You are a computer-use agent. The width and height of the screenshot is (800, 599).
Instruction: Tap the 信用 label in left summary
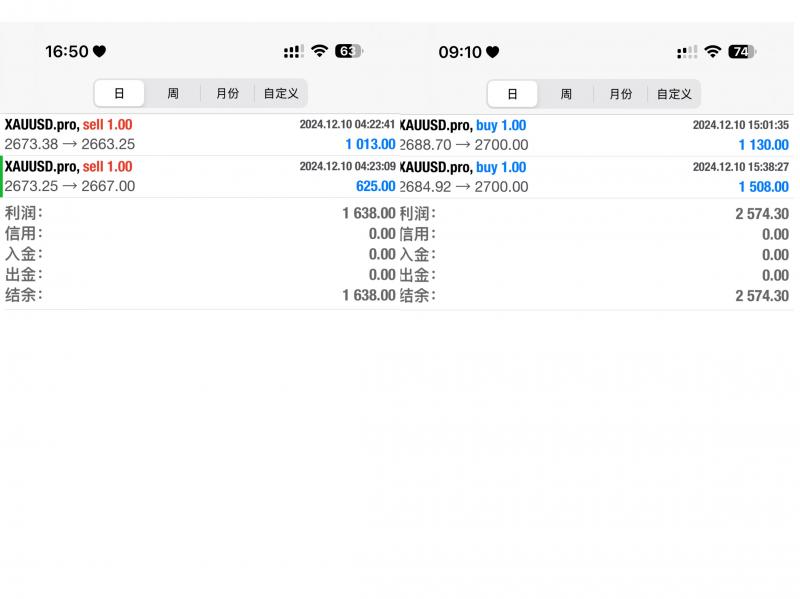coord(23,234)
